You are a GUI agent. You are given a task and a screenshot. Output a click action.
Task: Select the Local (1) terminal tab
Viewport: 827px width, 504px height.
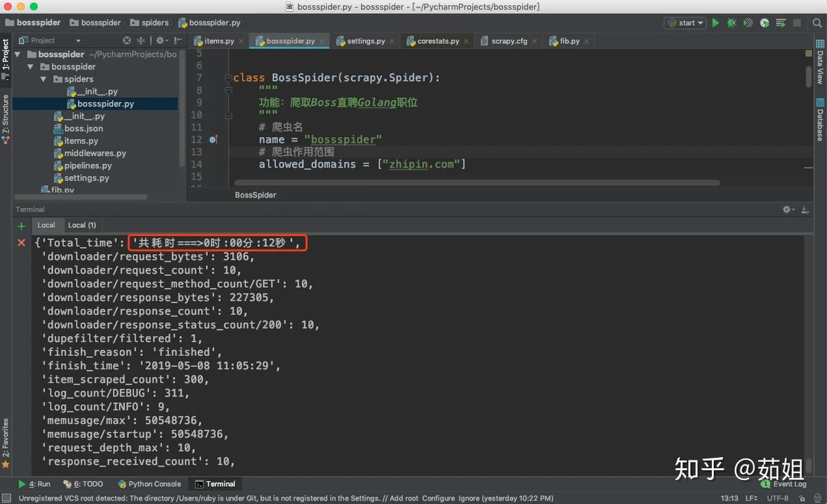click(82, 225)
